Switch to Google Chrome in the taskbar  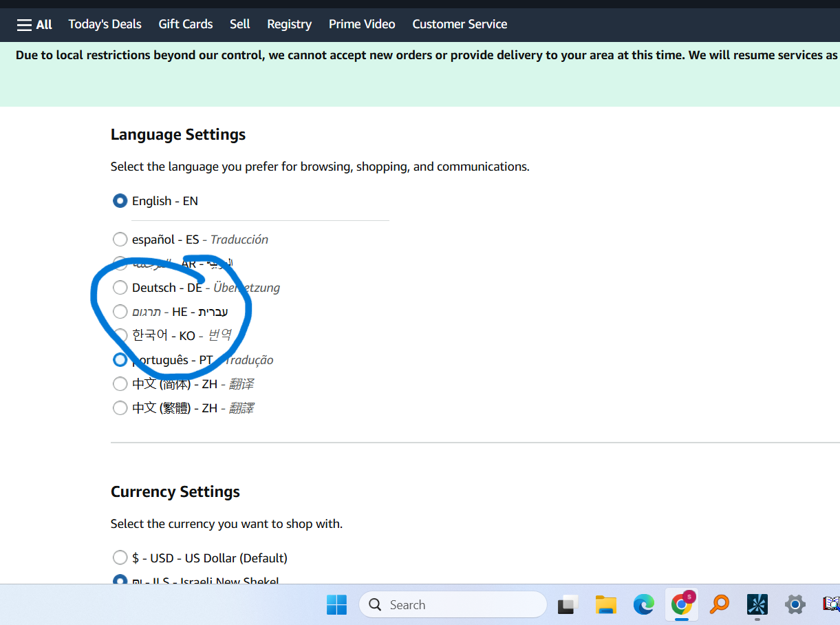point(682,605)
